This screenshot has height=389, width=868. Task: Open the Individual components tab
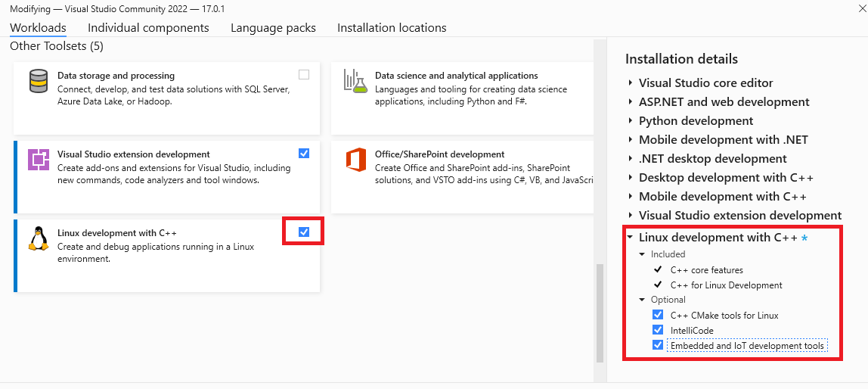click(148, 28)
